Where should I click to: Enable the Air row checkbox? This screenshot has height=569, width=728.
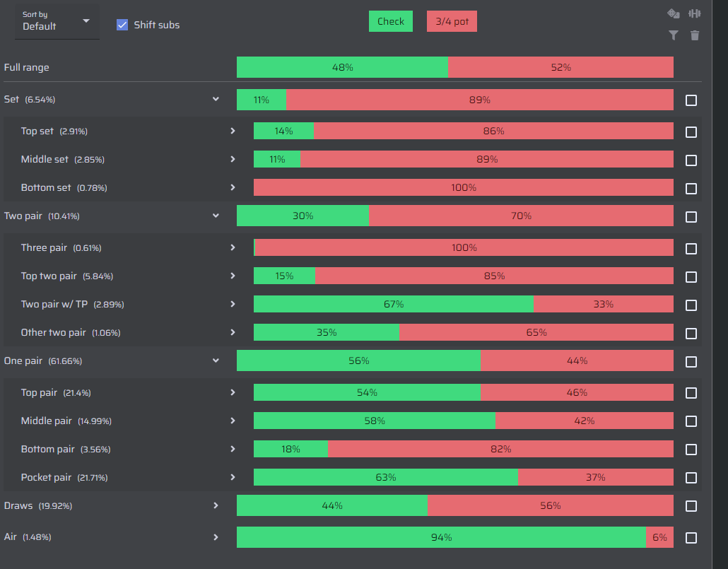[x=691, y=538]
